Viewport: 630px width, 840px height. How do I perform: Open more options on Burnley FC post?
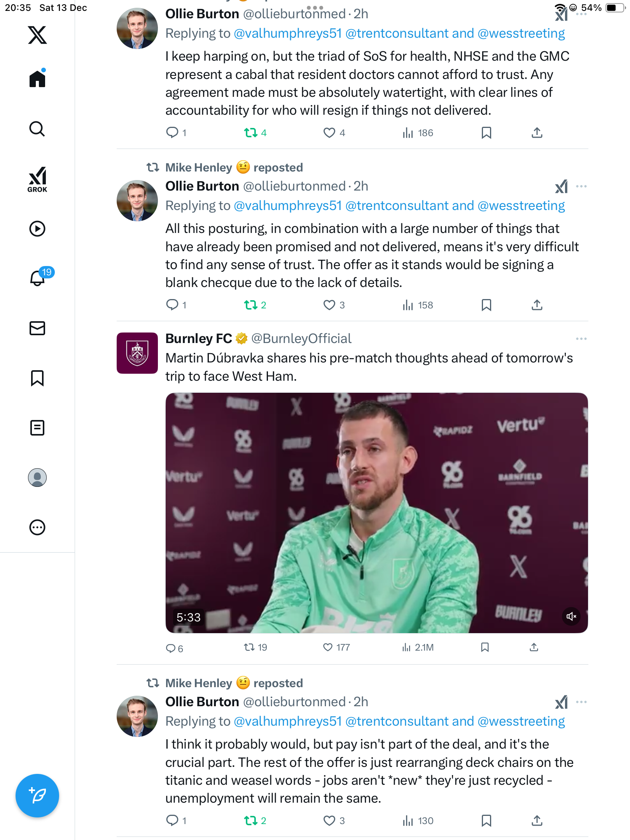click(581, 339)
